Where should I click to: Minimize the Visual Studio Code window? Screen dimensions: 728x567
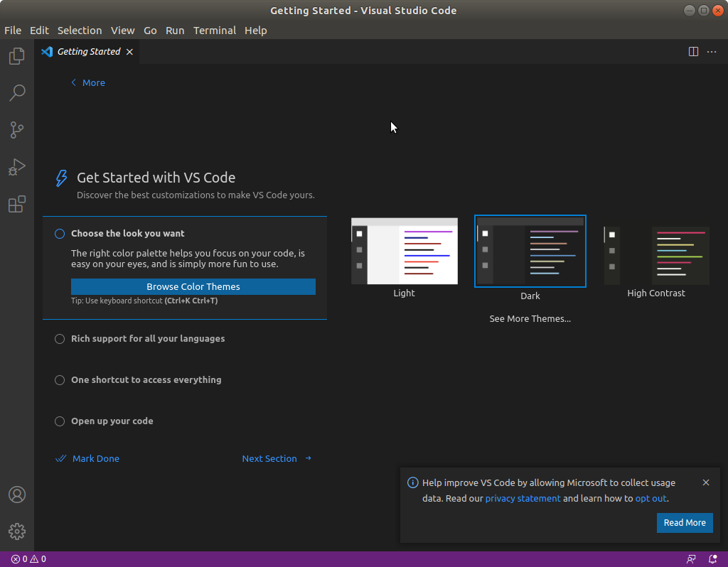[x=690, y=10]
